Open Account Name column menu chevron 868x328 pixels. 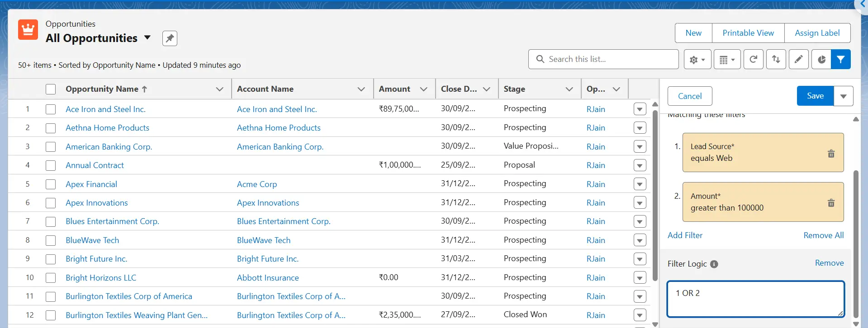[x=361, y=89]
